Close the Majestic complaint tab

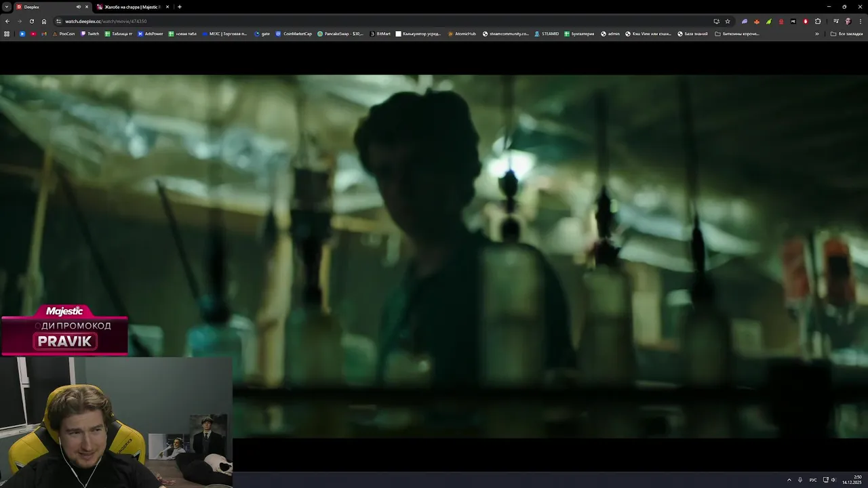167,7
